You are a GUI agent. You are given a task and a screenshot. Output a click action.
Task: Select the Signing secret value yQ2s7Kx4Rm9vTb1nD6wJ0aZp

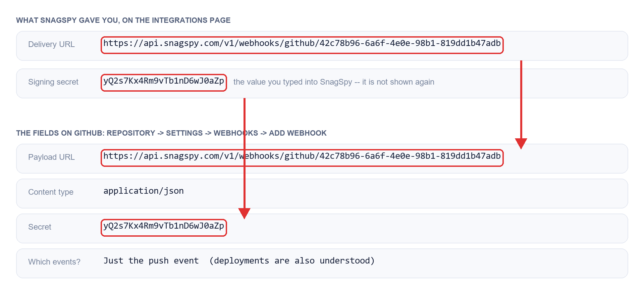pyautogui.click(x=164, y=81)
